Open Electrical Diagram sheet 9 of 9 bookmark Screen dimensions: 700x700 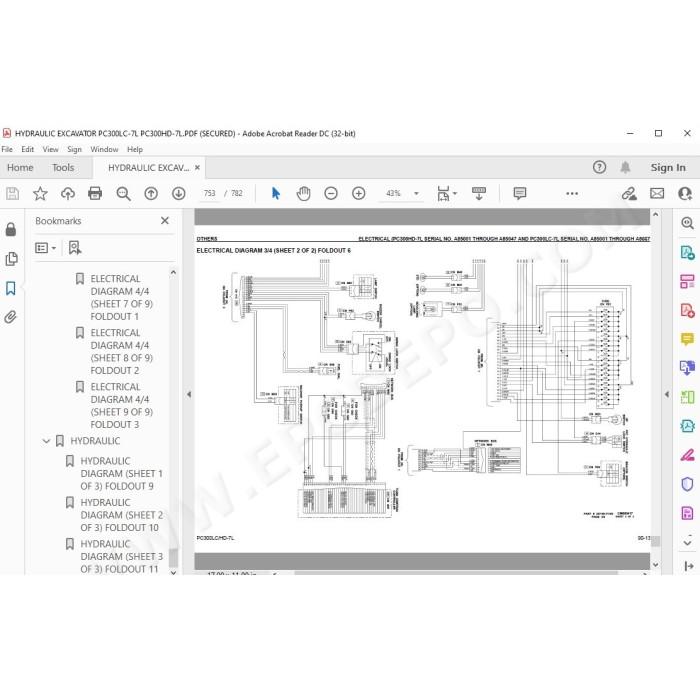pyautogui.click(x=121, y=405)
